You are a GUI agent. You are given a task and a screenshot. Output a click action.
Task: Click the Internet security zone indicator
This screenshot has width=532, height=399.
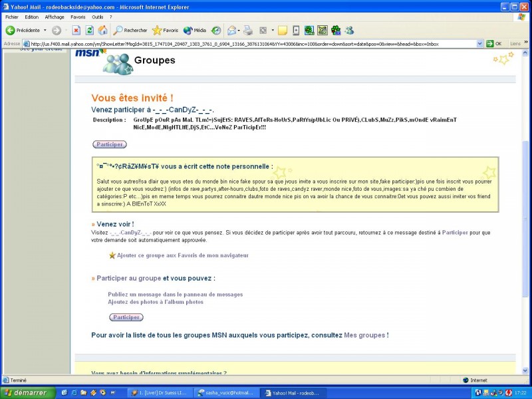[475, 380]
